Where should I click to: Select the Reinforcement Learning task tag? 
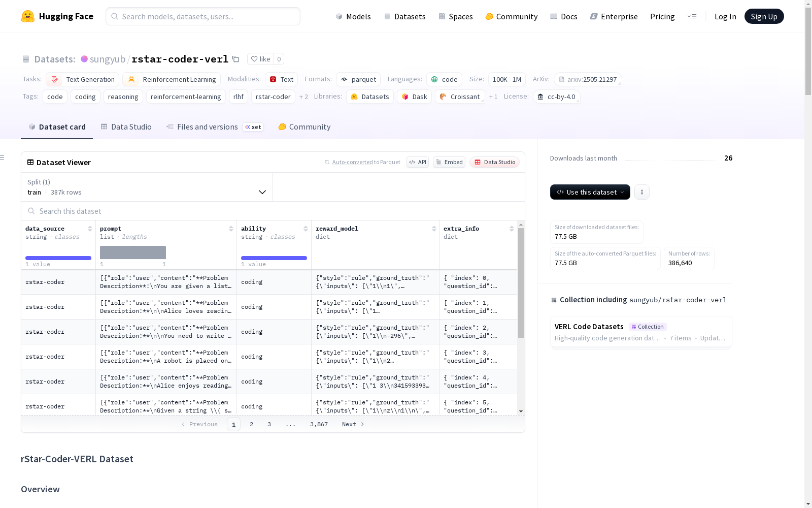172,79
